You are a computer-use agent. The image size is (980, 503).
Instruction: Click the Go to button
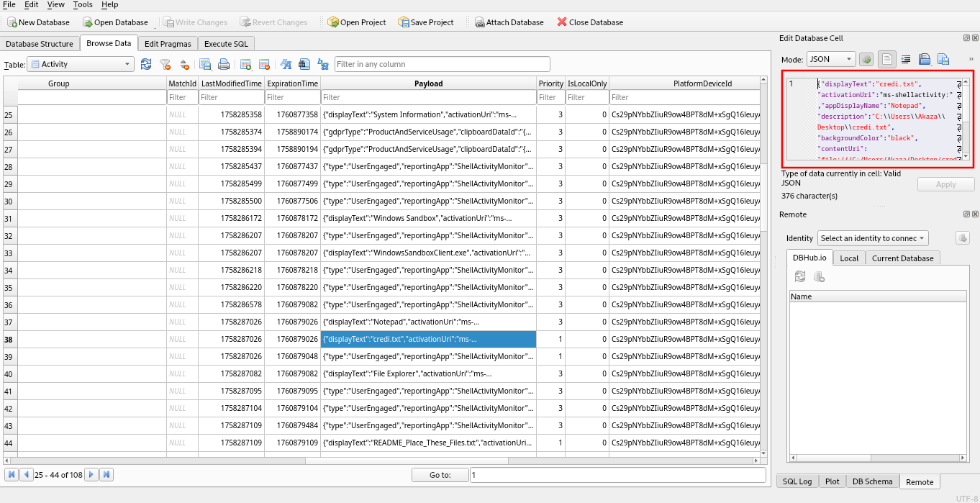tap(440, 475)
